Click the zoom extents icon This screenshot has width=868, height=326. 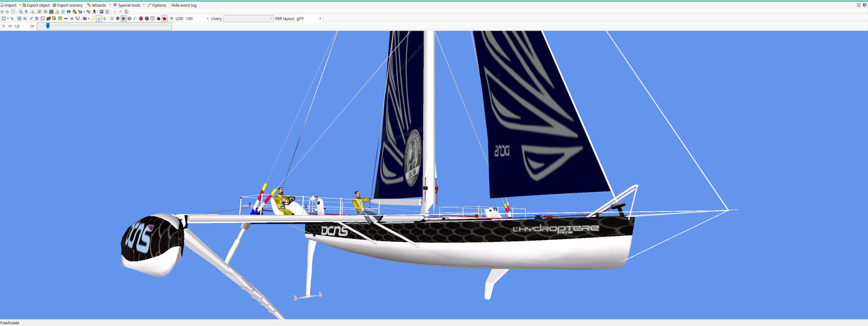pos(3,18)
